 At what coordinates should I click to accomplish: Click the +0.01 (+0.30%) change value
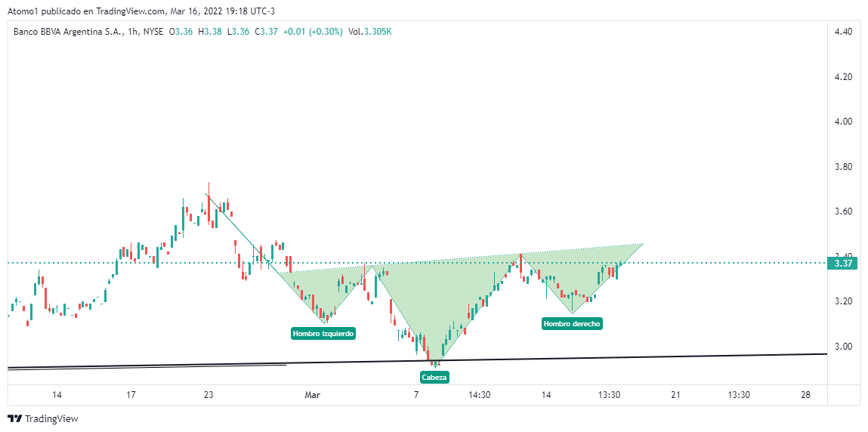(313, 32)
